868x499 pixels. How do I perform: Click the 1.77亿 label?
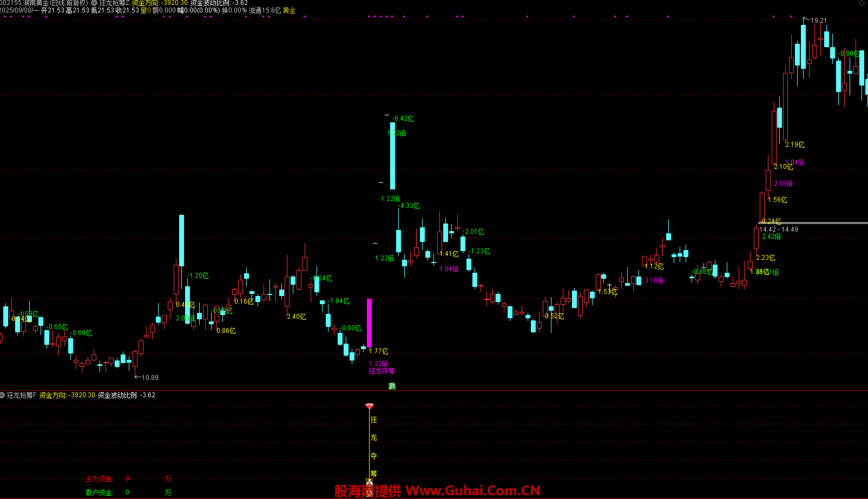tap(379, 351)
